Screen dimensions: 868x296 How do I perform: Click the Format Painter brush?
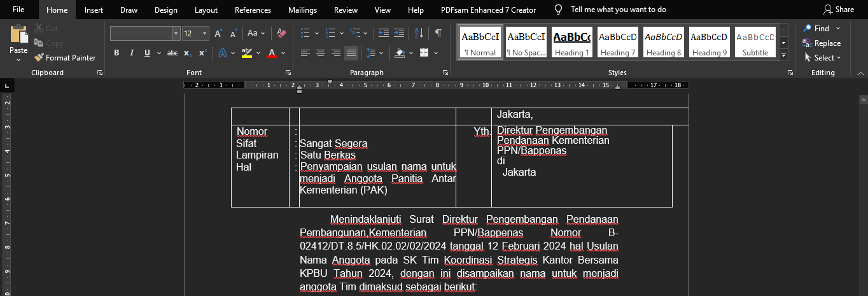click(x=39, y=57)
